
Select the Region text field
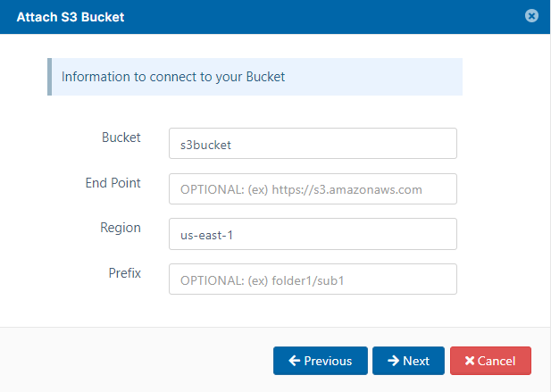313,235
